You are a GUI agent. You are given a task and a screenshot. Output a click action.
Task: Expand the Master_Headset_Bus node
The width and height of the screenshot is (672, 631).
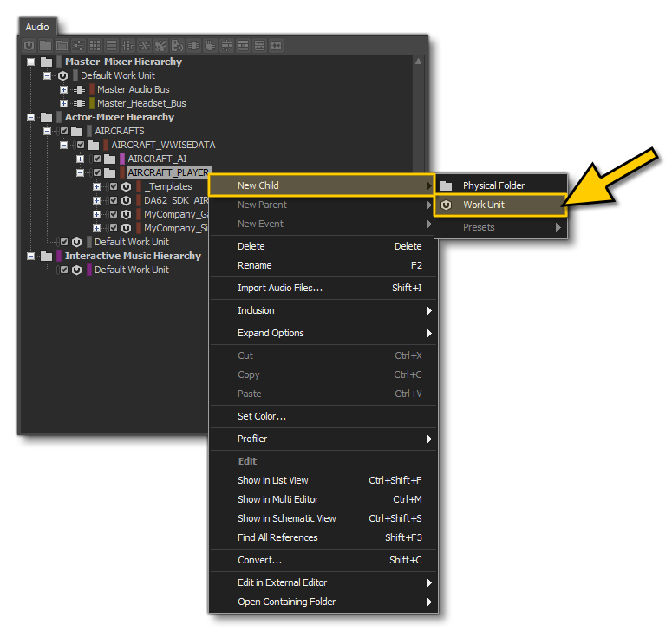tap(63, 104)
